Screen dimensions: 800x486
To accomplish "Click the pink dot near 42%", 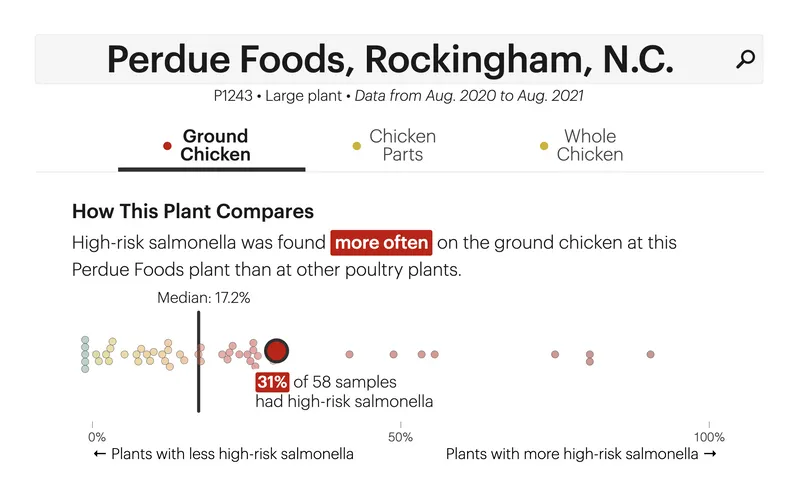I will [x=349, y=354].
